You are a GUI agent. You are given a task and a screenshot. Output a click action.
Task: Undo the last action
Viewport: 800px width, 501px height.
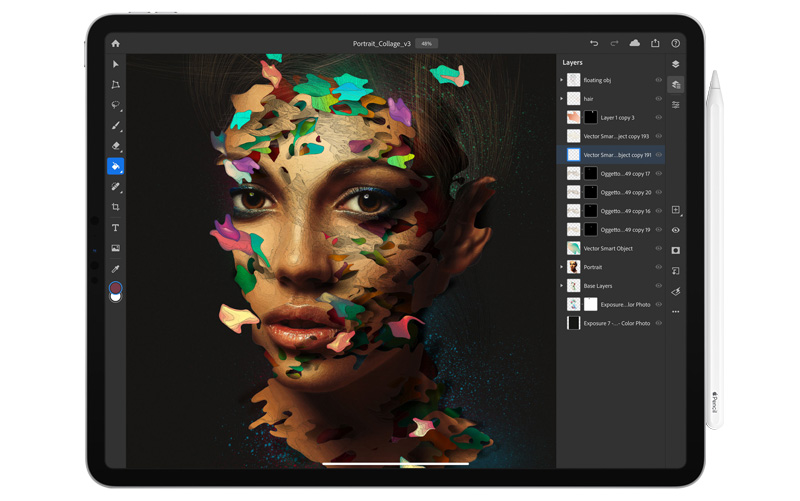(x=594, y=43)
